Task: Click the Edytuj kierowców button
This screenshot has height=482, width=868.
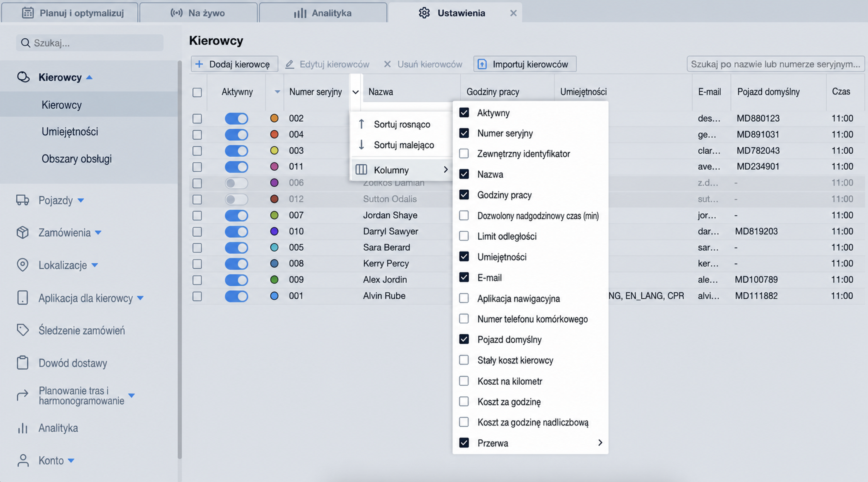Action: click(327, 64)
